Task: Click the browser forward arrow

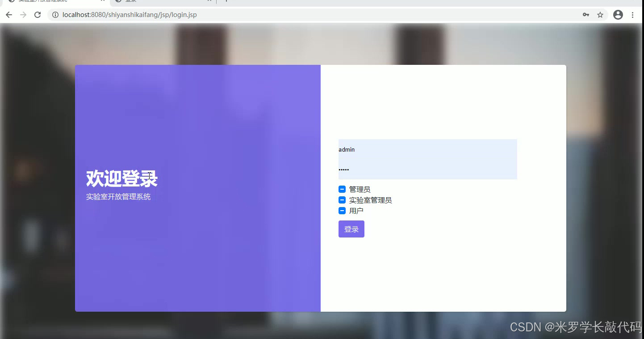Action: coord(23,14)
